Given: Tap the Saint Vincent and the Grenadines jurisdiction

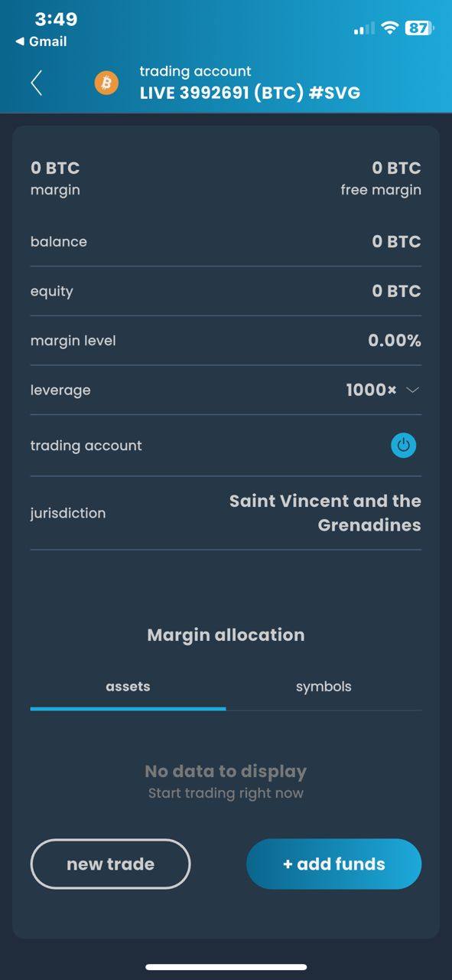Looking at the screenshot, I should pyautogui.click(x=325, y=513).
